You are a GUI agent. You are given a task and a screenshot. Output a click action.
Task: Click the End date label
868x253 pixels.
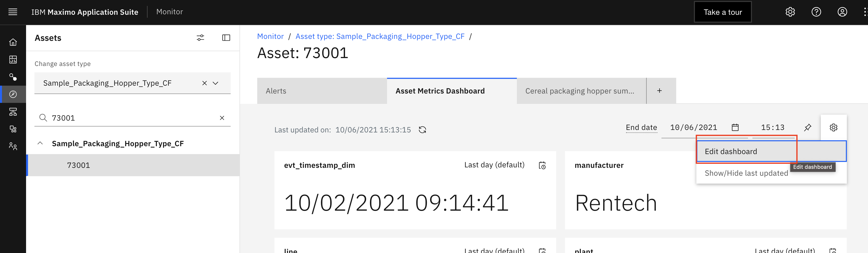click(642, 127)
